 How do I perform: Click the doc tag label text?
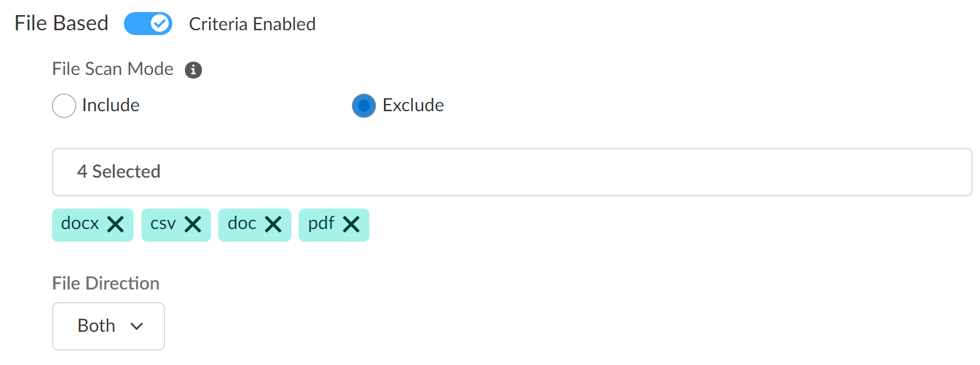pyautogui.click(x=242, y=224)
